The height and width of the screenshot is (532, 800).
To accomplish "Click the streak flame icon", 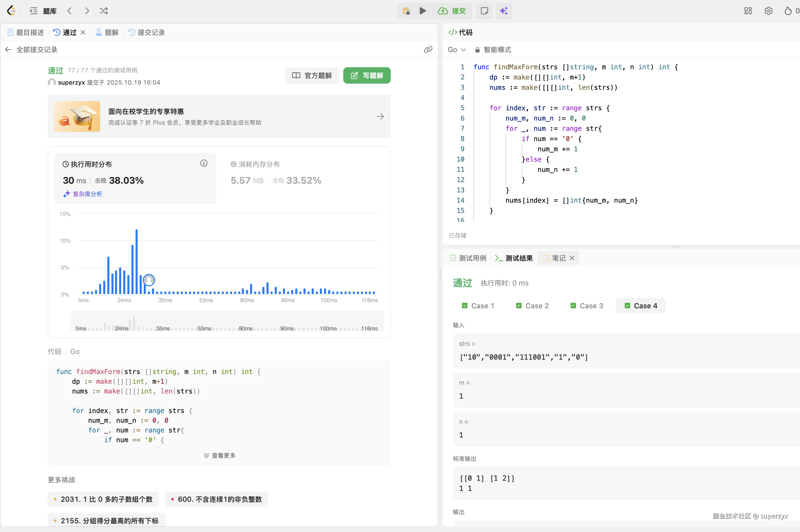I will pos(788,11).
